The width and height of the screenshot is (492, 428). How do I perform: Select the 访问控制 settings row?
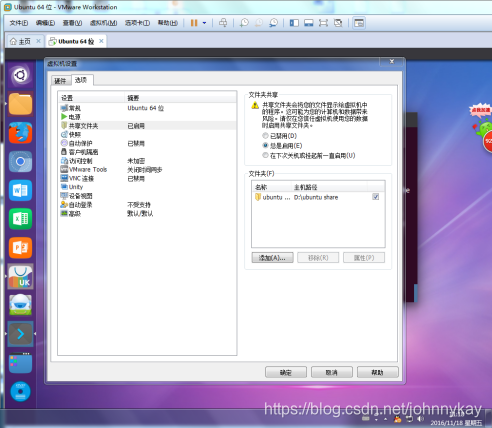(147, 161)
